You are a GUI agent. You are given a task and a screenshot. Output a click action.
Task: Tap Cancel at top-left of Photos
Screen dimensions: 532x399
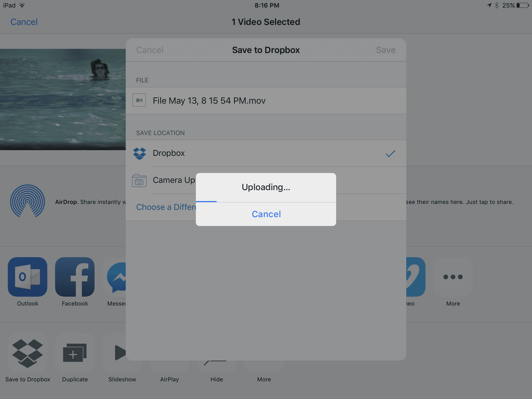click(x=24, y=22)
